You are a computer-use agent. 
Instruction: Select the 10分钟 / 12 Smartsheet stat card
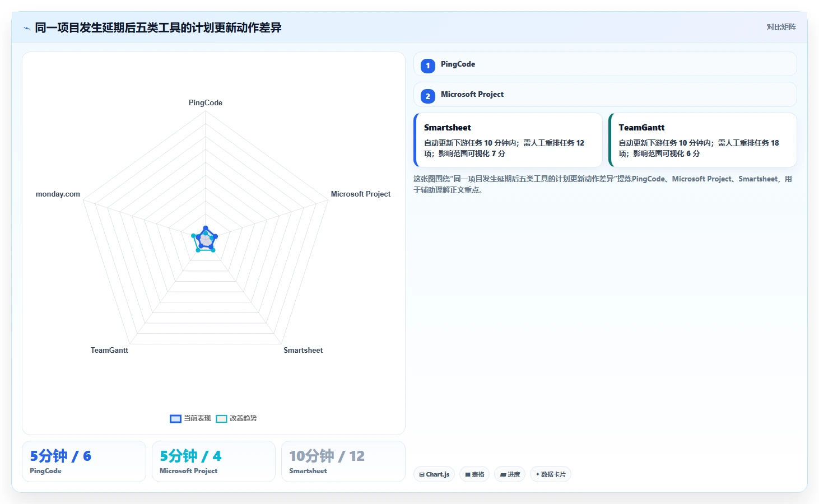(x=343, y=461)
